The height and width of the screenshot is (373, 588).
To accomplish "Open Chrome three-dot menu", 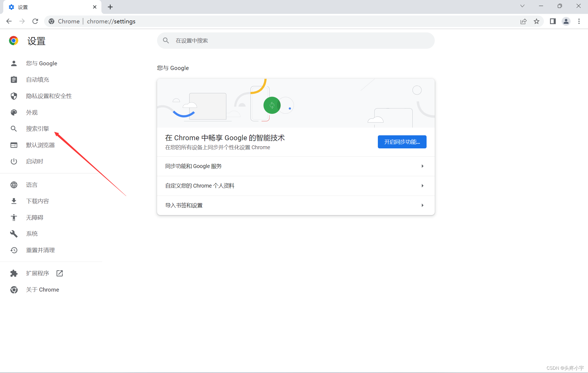I will [x=579, y=21].
